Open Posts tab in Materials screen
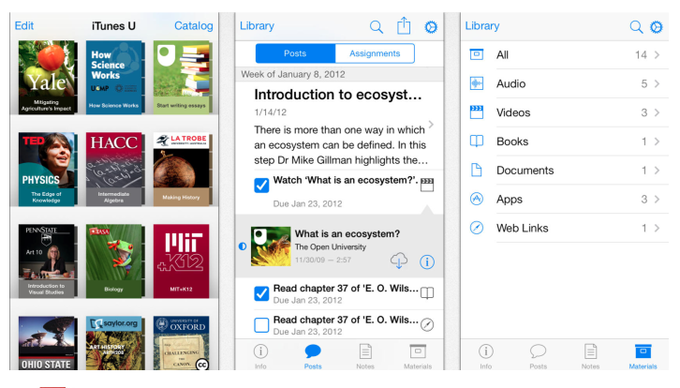 tap(538, 356)
